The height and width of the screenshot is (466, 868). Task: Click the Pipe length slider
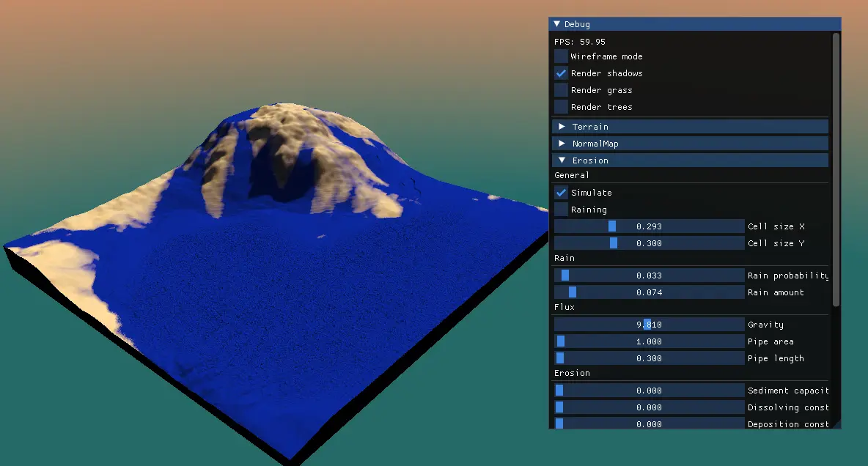pyautogui.click(x=649, y=358)
